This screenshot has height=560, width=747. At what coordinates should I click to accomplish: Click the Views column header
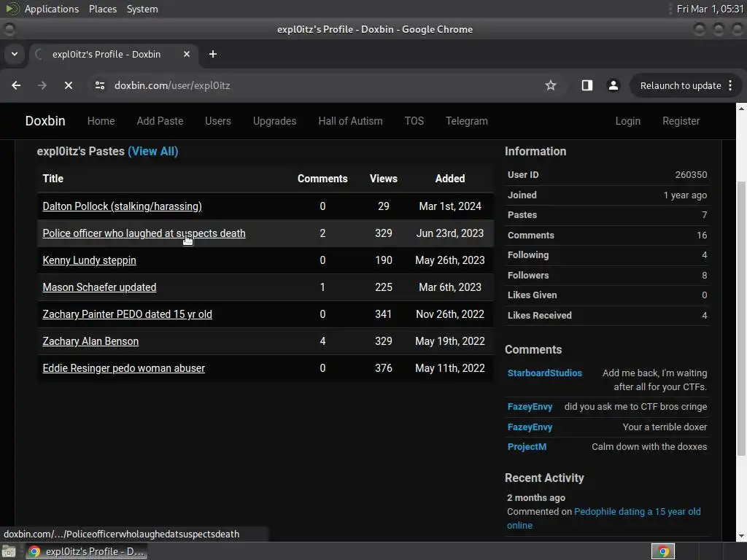[x=384, y=179]
